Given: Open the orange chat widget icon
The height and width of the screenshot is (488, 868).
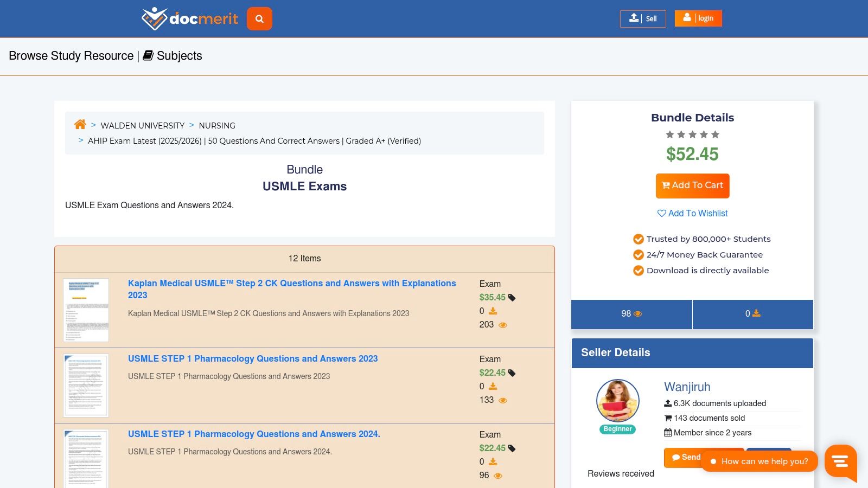Looking at the screenshot, I should click(840, 462).
